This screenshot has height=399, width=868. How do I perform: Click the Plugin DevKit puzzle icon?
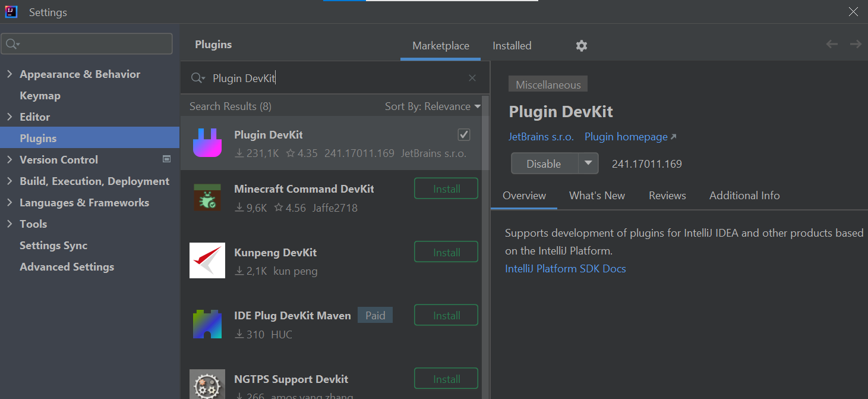point(207,143)
